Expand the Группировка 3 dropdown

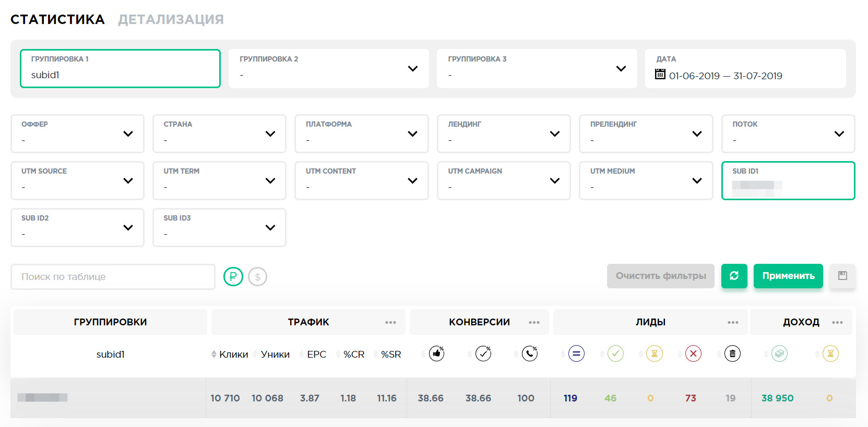537,68
